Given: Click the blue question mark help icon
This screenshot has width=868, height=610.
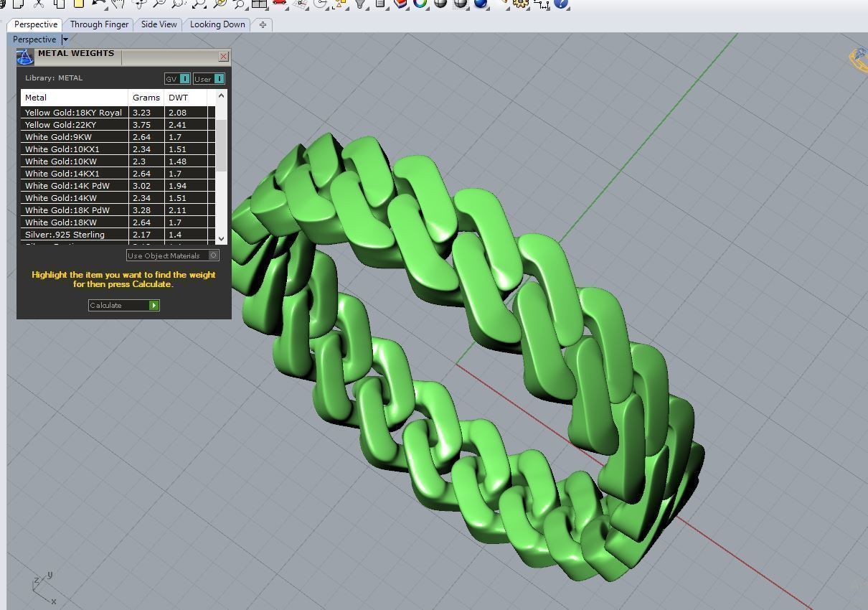Looking at the screenshot, I should point(561,4).
